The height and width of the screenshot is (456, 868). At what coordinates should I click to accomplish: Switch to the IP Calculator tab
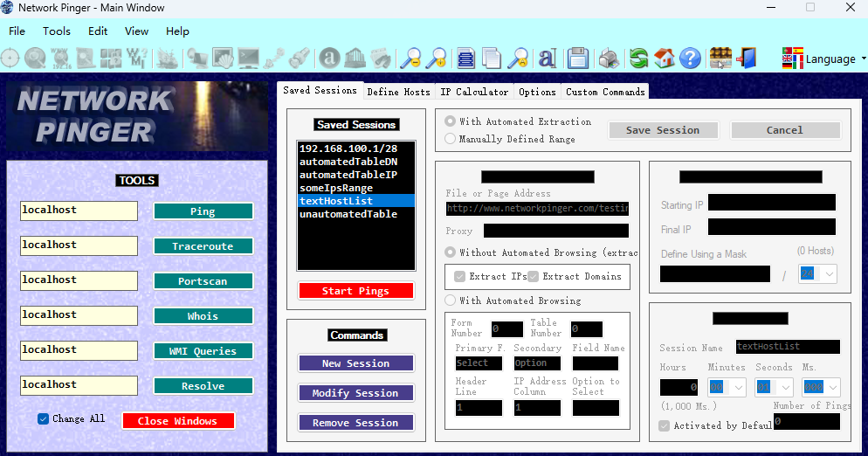[x=474, y=92]
